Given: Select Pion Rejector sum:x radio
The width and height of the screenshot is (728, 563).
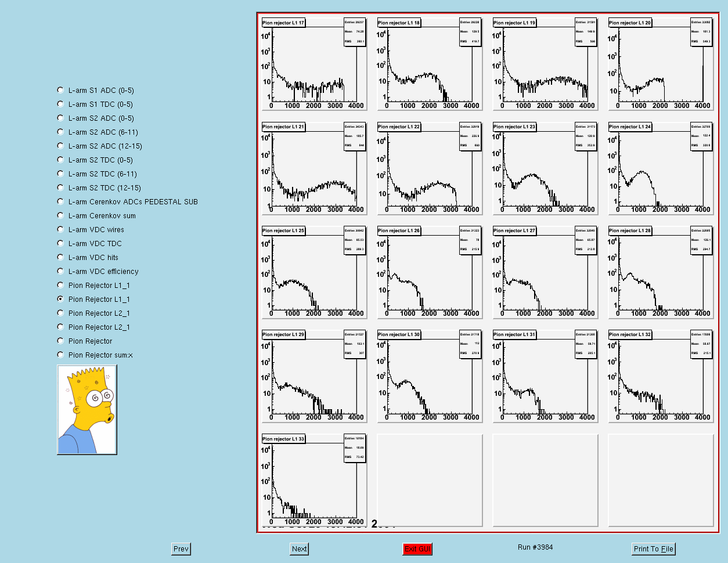Looking at the screenshot, I should [x=60, y=355].
